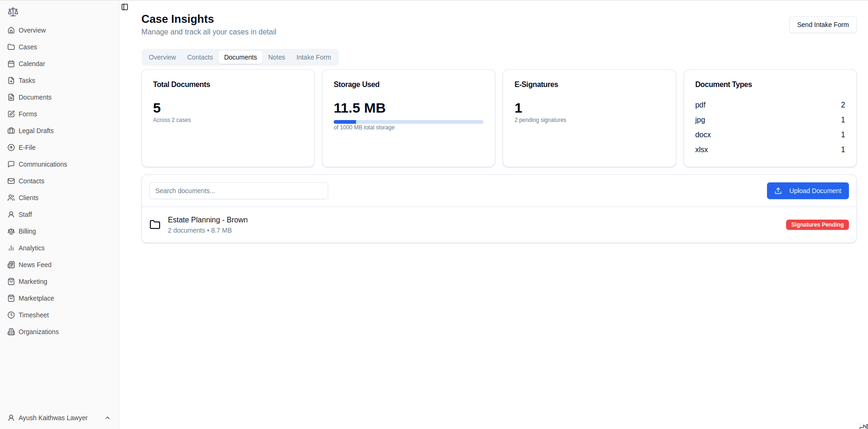Switch to the Notes tab

click(276, 57)
